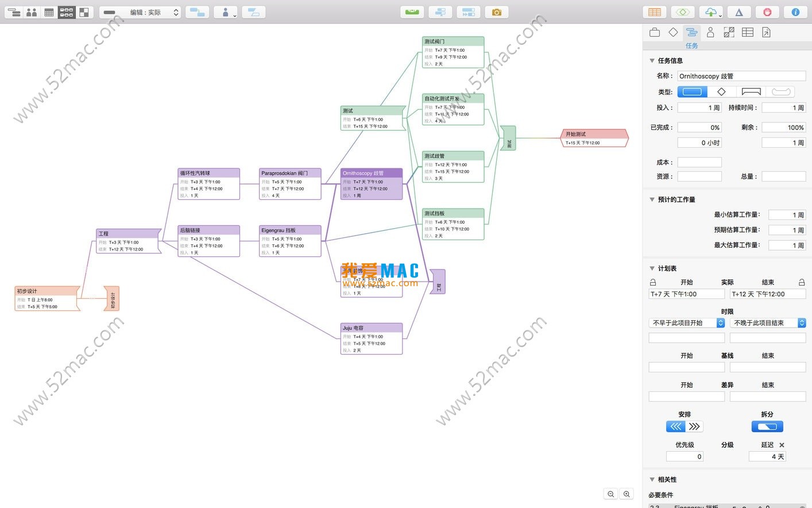The width and height of the screenshot is (812, 508).
Task: Click the camera set baseline icon
Action: [x=497, y=12]
